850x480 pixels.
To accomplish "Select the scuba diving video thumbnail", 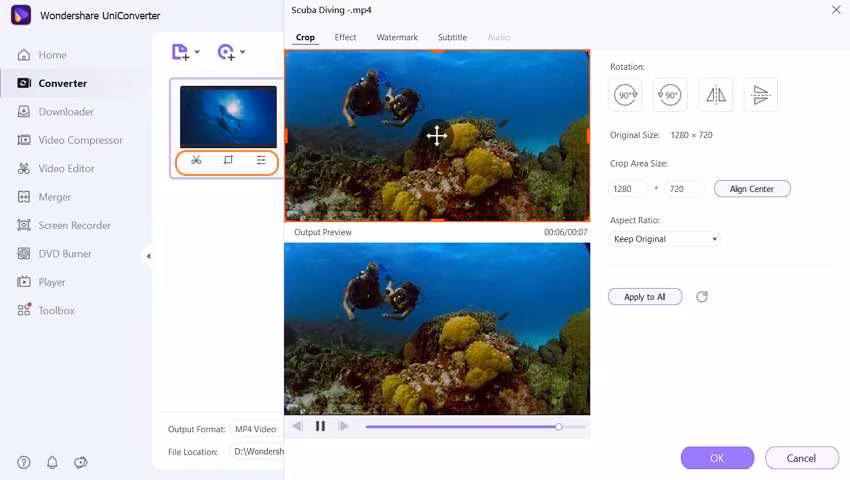I will tap(228, 117).
